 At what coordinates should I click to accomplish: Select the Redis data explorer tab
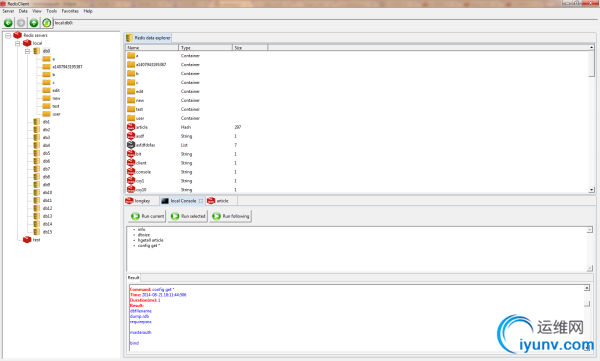pos(148,38)
